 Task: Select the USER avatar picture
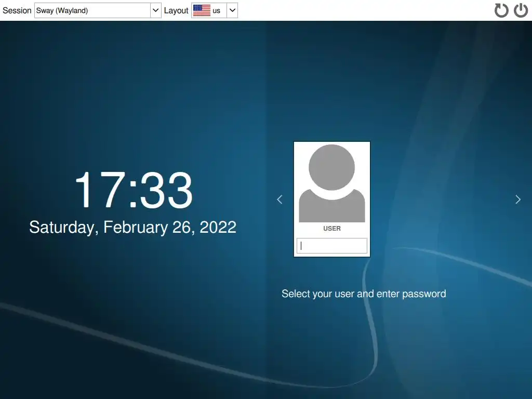(x=332, y=183)
